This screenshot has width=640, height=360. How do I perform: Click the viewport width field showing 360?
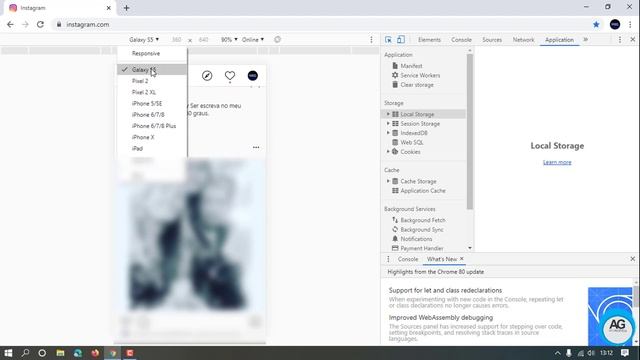tap(176, 40)
